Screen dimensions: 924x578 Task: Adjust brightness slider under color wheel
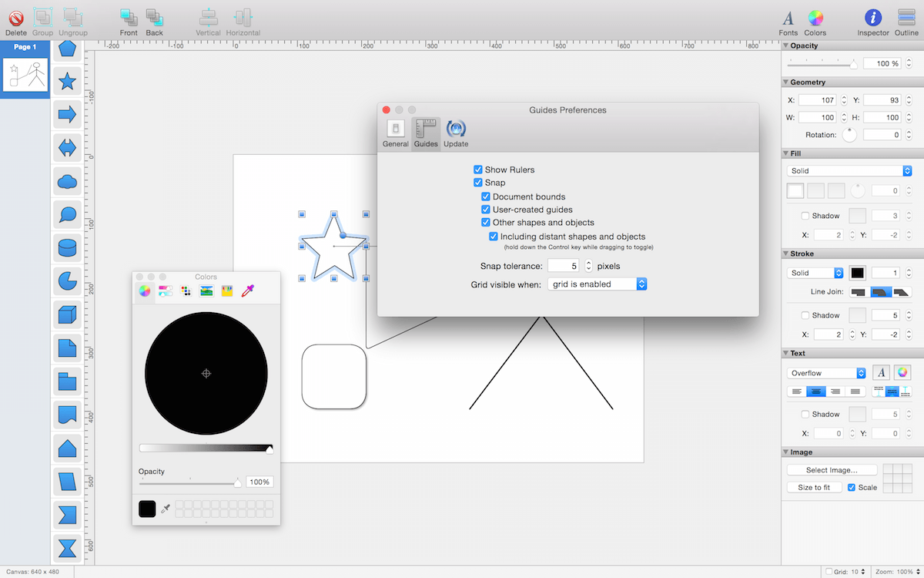(x=206, y=449)
